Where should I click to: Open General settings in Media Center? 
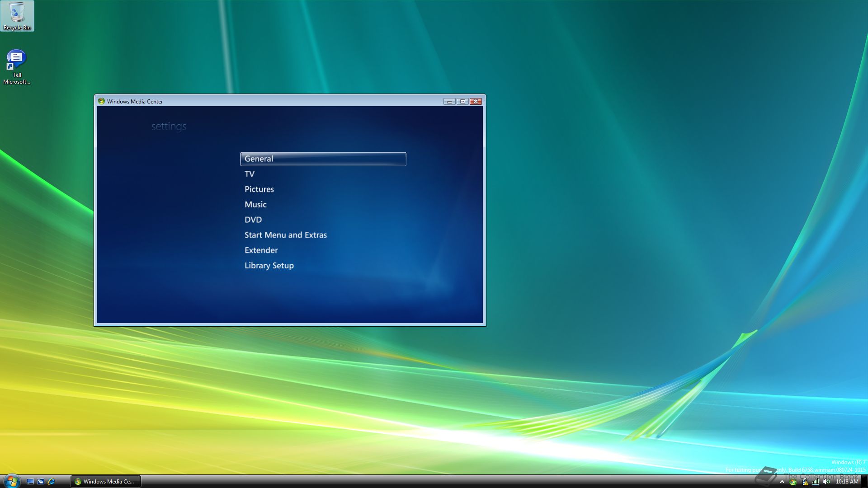click(x=323, y=159)
